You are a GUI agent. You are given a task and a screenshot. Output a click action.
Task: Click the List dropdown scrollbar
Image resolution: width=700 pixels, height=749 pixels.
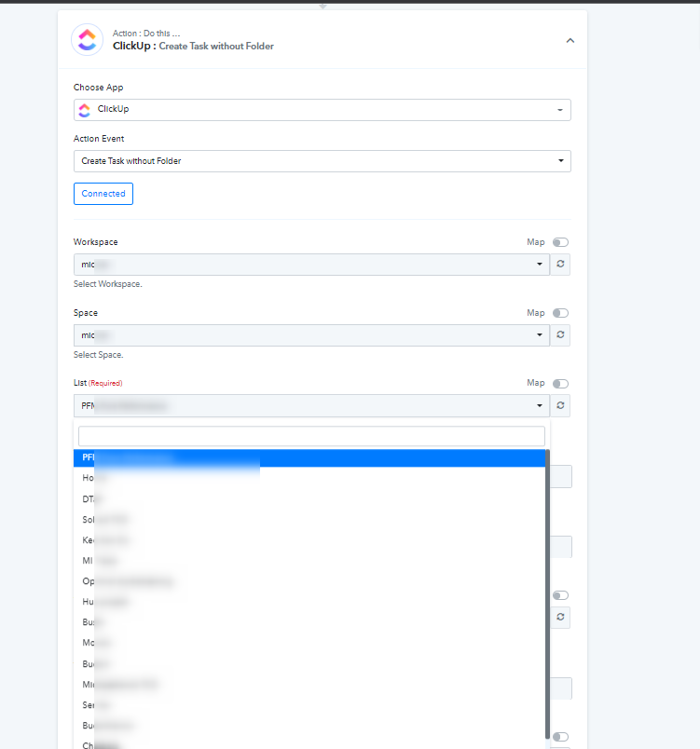click(547, 593)
